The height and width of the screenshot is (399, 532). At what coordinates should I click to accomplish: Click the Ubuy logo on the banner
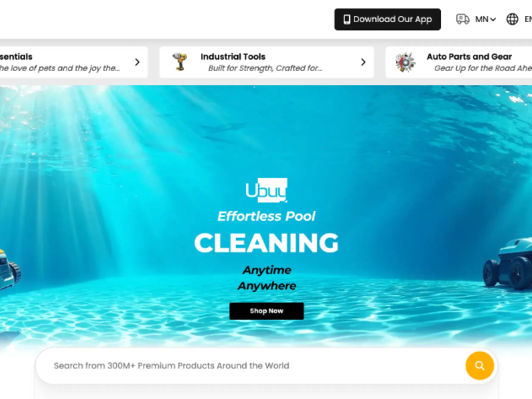coord(267,190)
